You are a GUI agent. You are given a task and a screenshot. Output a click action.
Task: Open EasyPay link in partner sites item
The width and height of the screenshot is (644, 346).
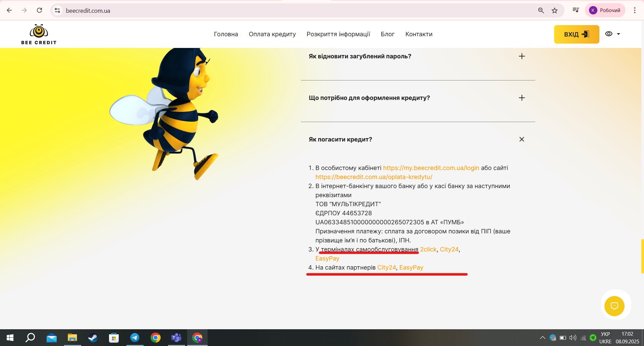tap(411, 268)
